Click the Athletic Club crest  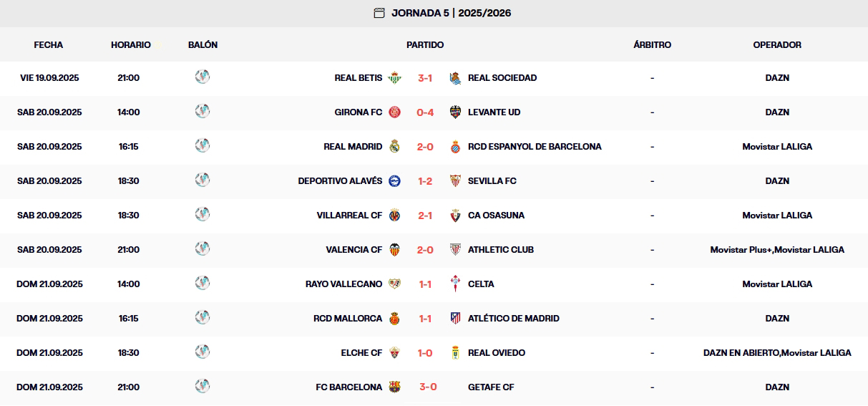pyautogui.click(x=455, y=250)
